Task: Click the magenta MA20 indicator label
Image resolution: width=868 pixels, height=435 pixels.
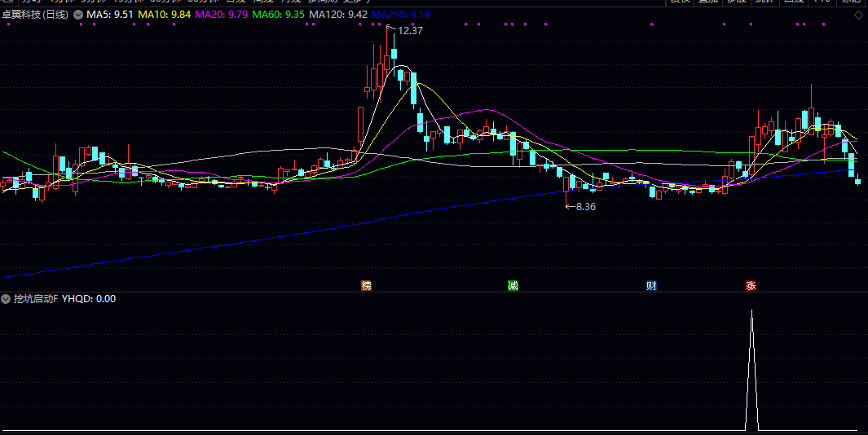Action: pyautogui.click(x=222, y=15)
